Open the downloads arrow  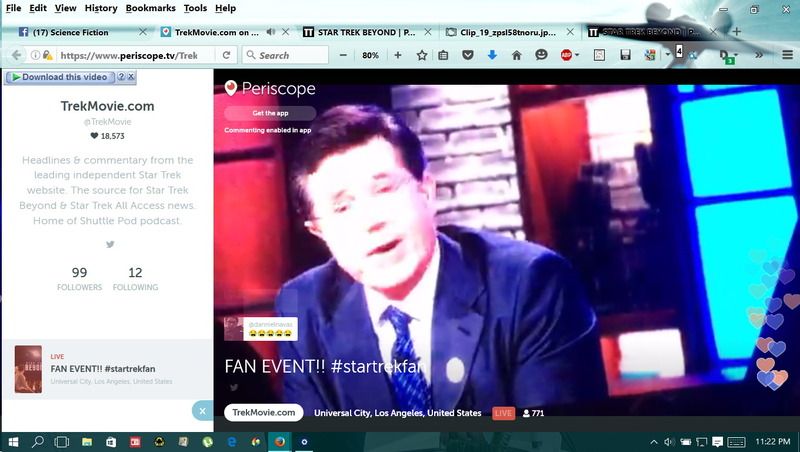[x=492, y=55]
